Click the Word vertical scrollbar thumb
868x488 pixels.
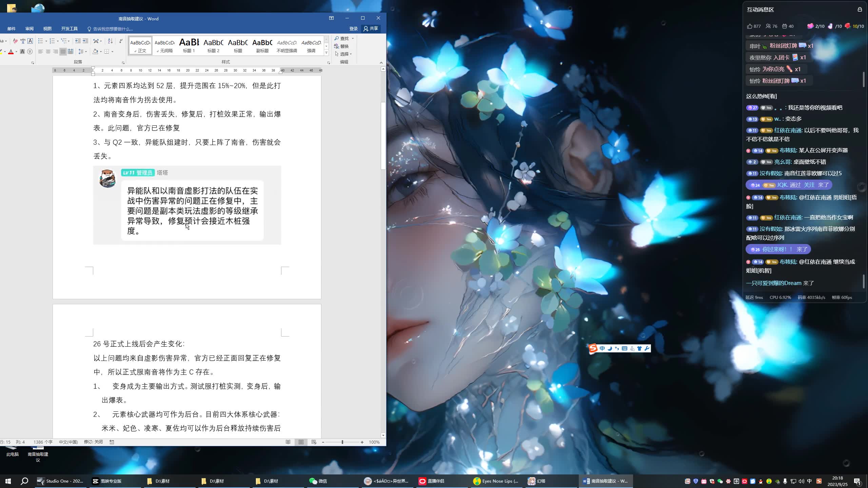click(x=383, y=136)
